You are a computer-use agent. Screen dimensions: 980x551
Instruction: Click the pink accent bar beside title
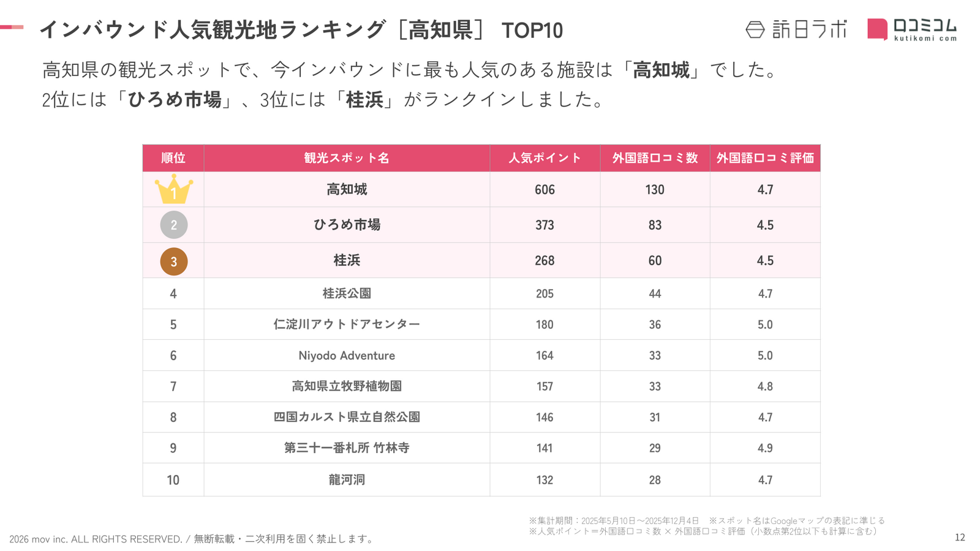tap(12, 27)
